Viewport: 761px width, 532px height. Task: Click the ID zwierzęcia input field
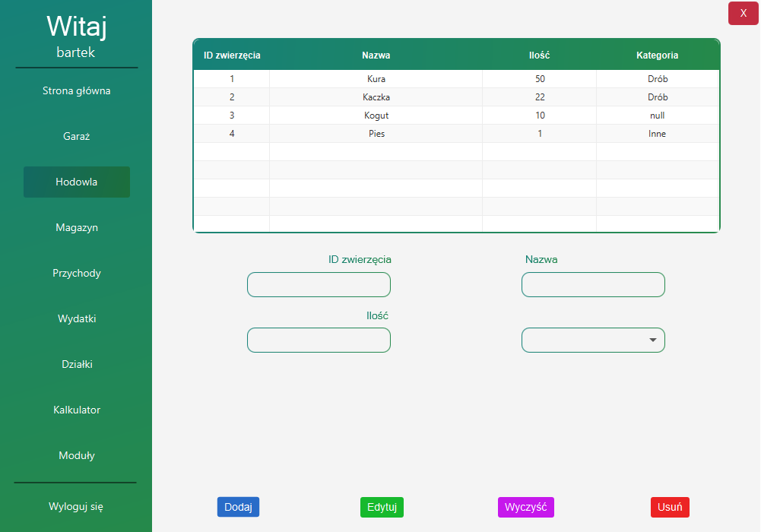coord(319,284)
